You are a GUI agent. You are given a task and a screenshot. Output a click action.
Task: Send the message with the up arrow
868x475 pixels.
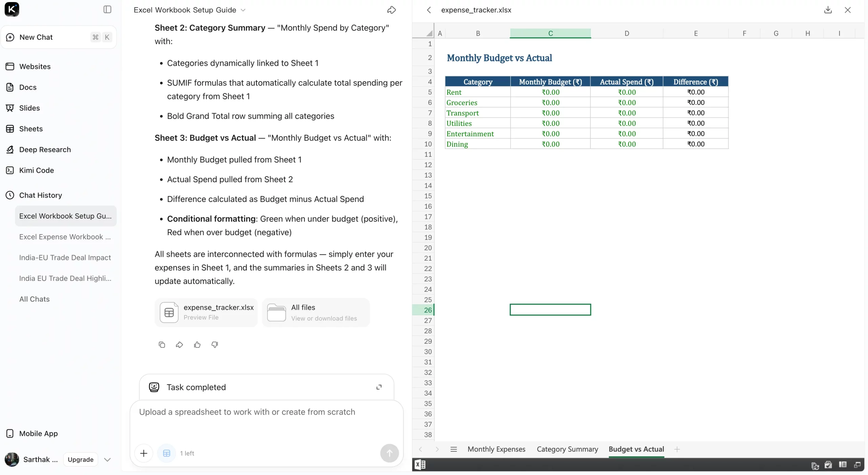click(389, 453)
